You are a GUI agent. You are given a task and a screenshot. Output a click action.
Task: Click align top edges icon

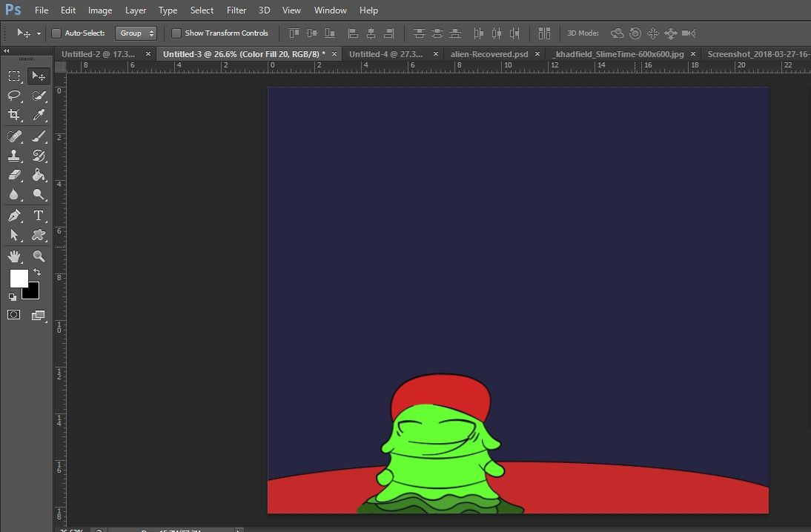point(294,33)
